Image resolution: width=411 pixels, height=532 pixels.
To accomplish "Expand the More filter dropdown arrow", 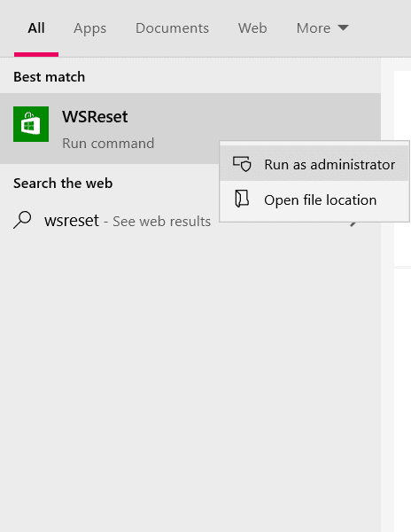I will click(x=343, y=27).
